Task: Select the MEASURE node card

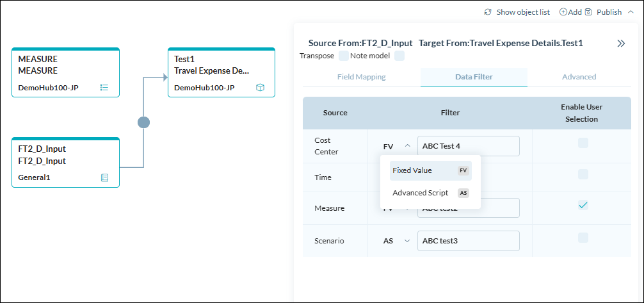Action: point(66,72)
